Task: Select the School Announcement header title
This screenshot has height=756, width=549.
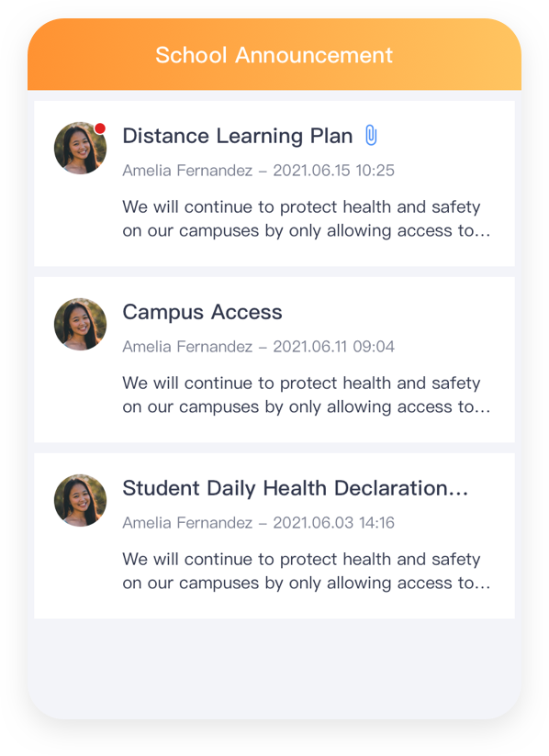Action: (x=274, y=55)
